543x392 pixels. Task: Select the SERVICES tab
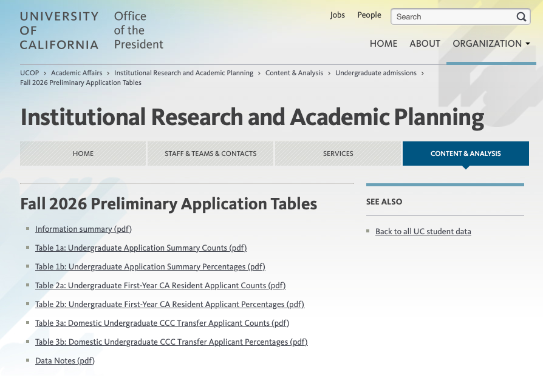tap(338, 154)
